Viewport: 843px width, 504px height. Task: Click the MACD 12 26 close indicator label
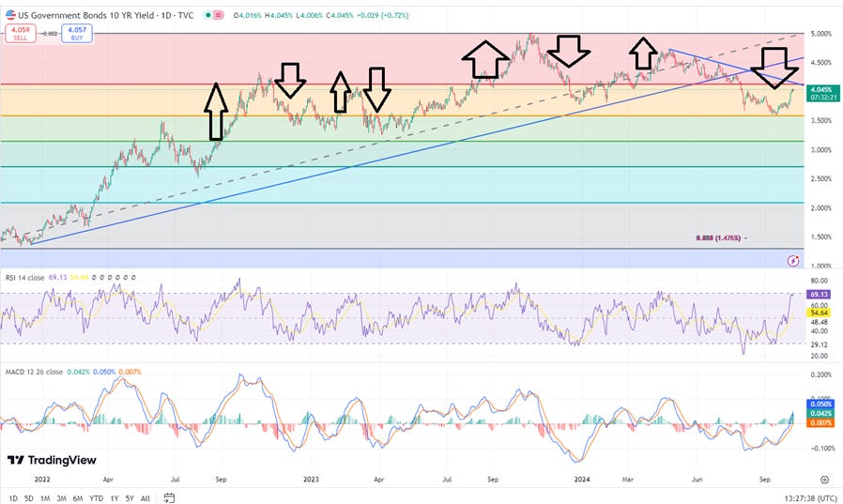[x=34, y=372]
